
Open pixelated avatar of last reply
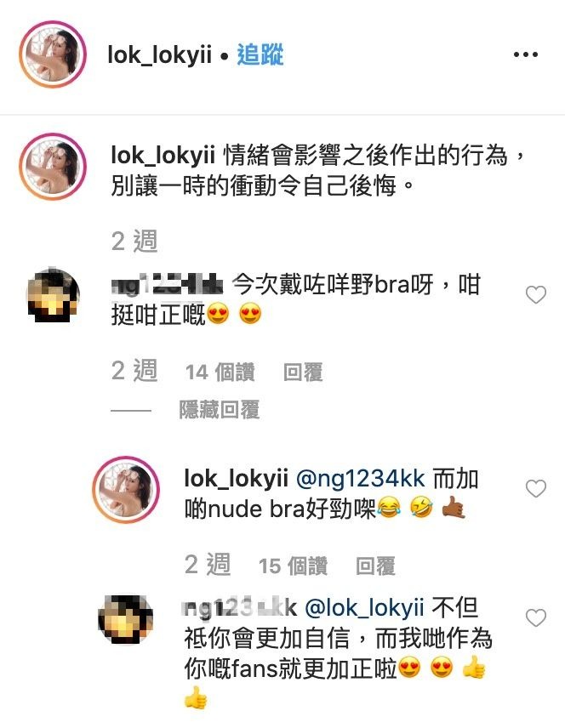pyautogui.click(x=125, y=619)
